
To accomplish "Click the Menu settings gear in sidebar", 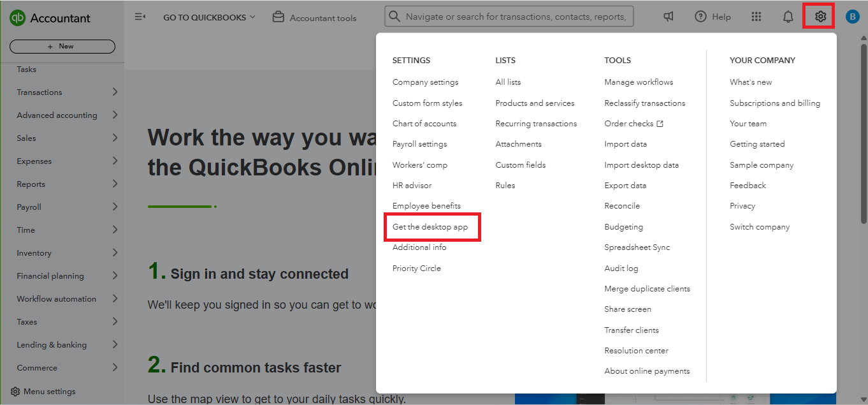I will click(x=15, y=392).
